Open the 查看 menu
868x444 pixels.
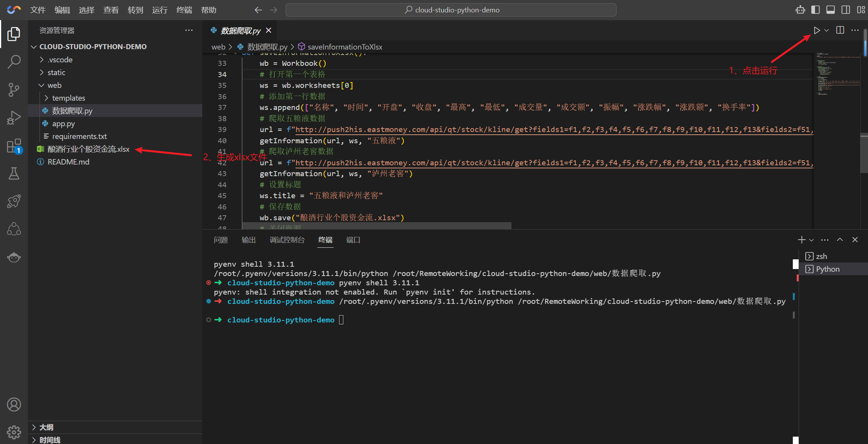[111, 10]
